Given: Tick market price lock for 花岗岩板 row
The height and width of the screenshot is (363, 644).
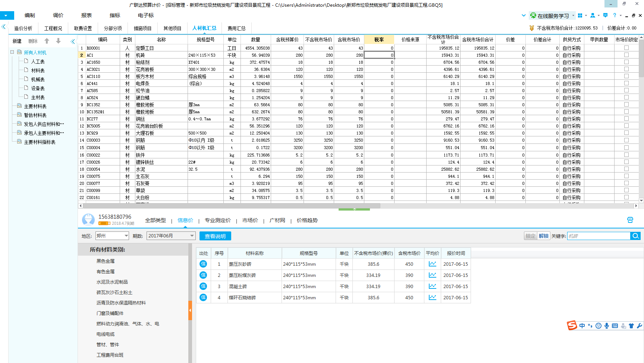Looking at the screenshot, I should (626, 69).
